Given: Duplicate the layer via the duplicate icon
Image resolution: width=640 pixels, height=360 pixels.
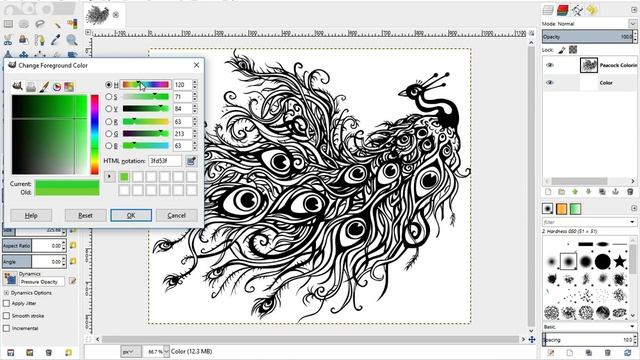Looking at the screenshot, I should (602, 191).
